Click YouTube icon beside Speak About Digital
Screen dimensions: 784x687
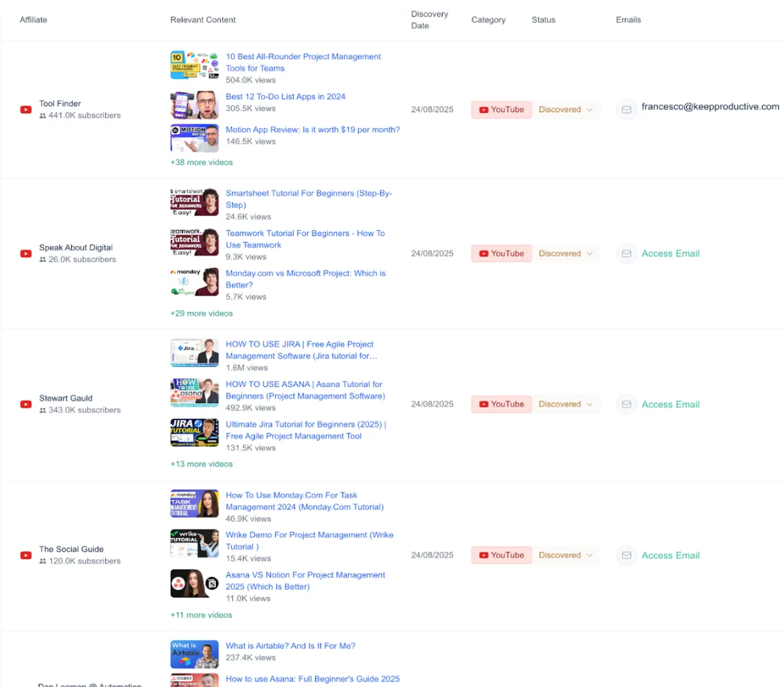tap(26, 254)
